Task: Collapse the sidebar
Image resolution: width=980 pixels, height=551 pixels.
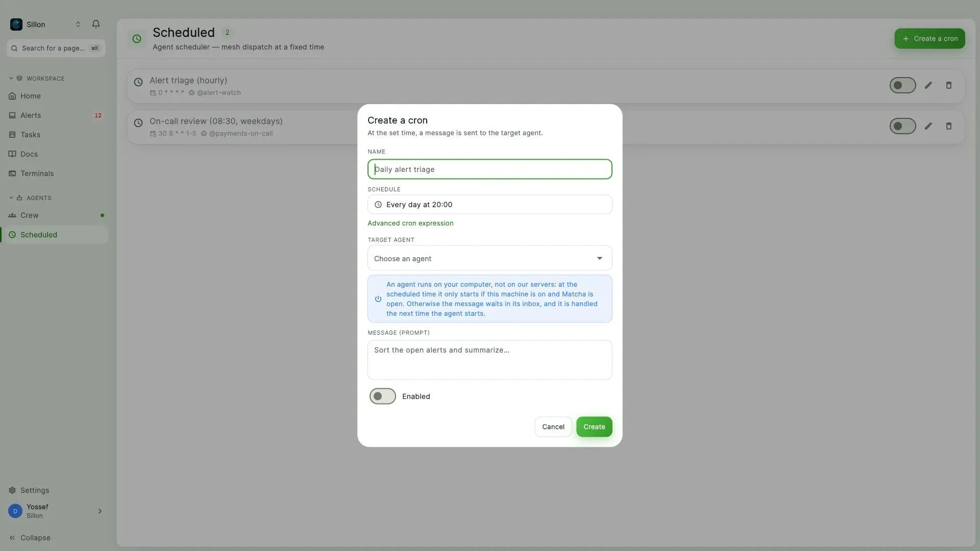Action: coord(30,538)
